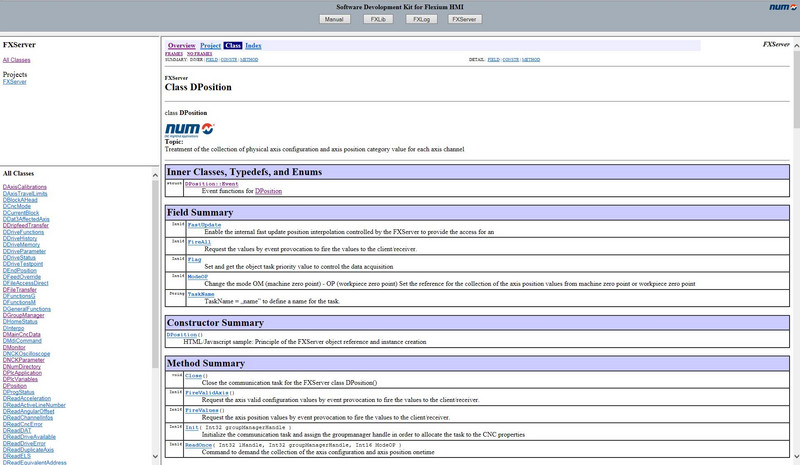Jump to the FastUpdate field
This screenshot has height=465, width=800.
coord(204,225)
